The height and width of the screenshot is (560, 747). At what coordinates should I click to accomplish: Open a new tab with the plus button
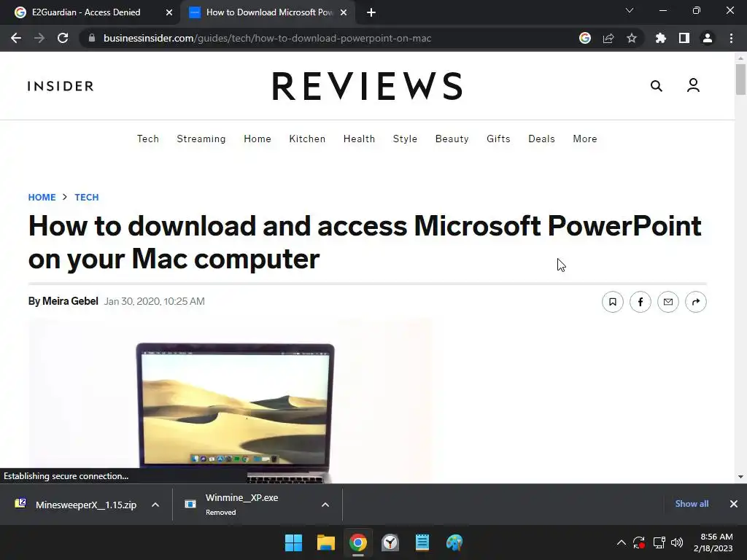coord(371,13)
